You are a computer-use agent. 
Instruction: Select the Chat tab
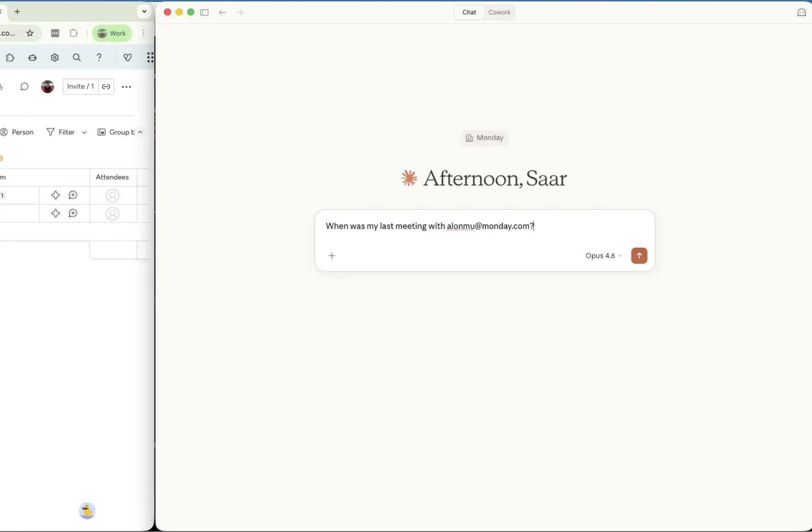tap(469, 12)
